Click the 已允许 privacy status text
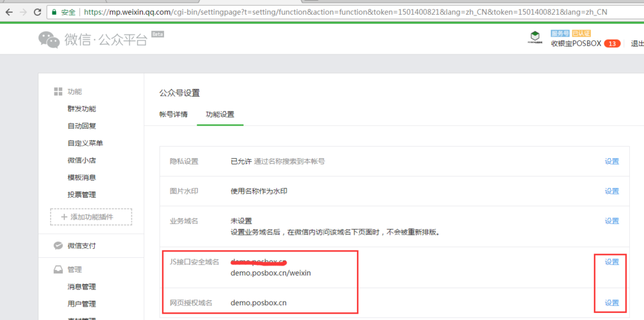644x320 pixels. pyautogui.click(x=241, y=162)
